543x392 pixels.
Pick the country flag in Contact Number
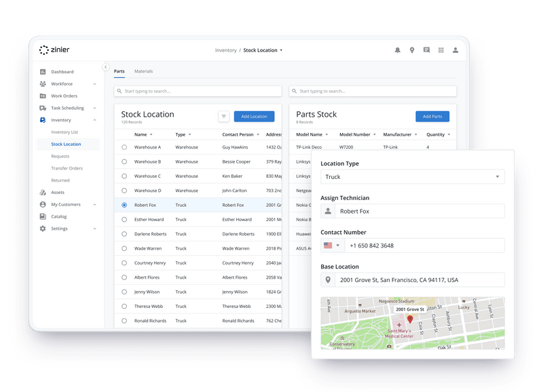pos(330,245)
